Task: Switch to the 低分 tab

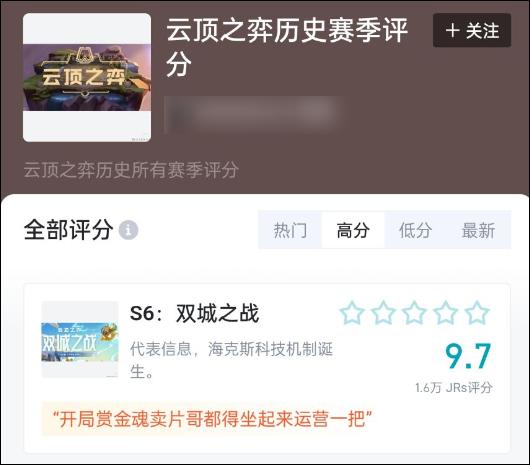Action: tap(415, 230)
